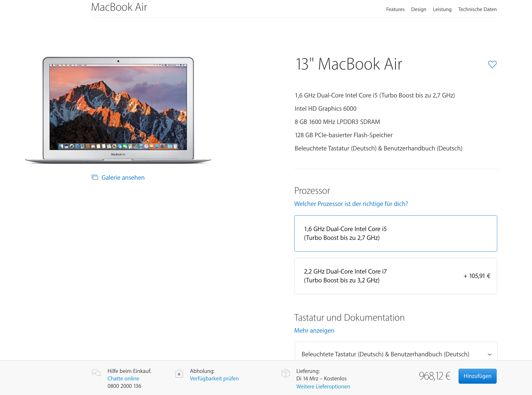The image size is (532, 395).
Task: Click Mehr anzeigen under Tastatur
Action: click(314, 330)
